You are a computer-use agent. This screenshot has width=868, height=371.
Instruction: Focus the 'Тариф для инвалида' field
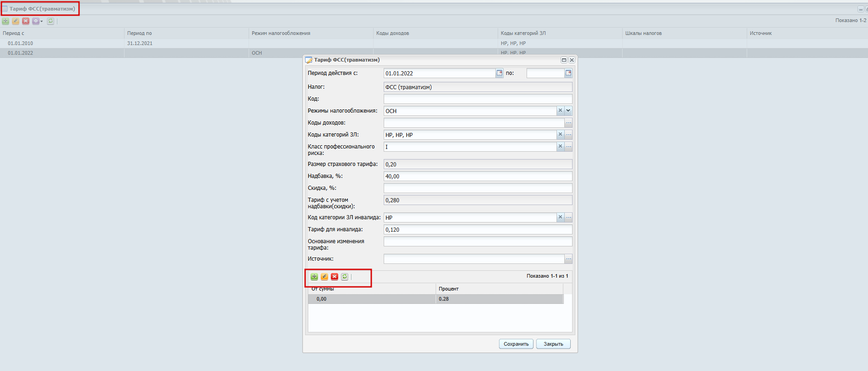tap(478, 229)
